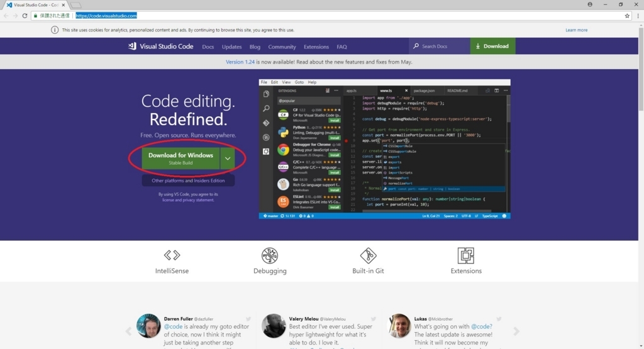Reload the page with the refresh icon

(25, 16)
